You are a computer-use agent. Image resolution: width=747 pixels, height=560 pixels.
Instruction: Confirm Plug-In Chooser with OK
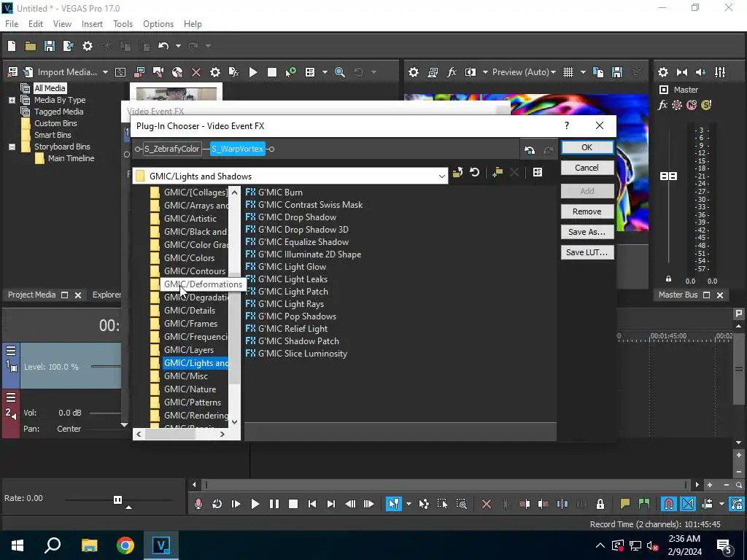click(x=587, y=147)
